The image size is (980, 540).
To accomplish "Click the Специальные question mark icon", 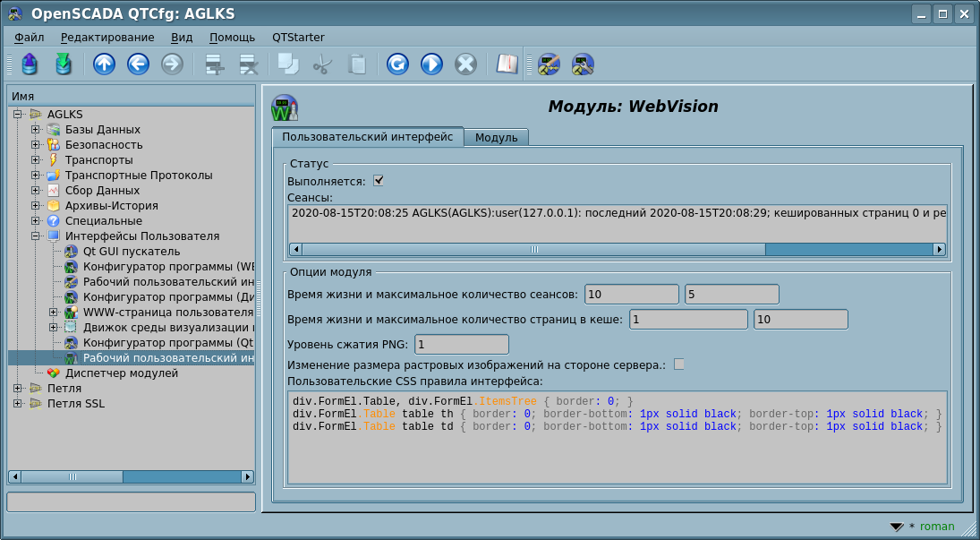I will [54, 221].
